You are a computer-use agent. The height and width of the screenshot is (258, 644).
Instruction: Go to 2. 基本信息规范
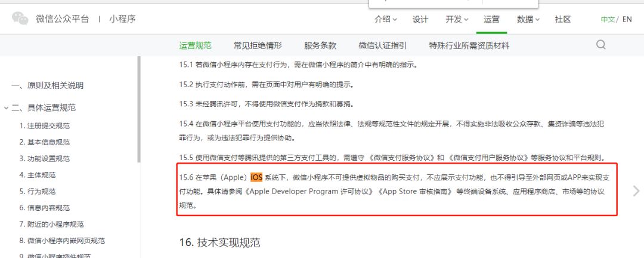click(x=44, y=142)
